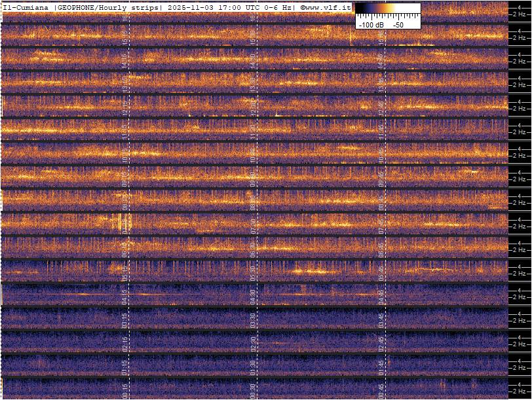Click the -100 dB legend label
Image resolution: width=532 pixels, height=400 pixels.
coord(371,24)
